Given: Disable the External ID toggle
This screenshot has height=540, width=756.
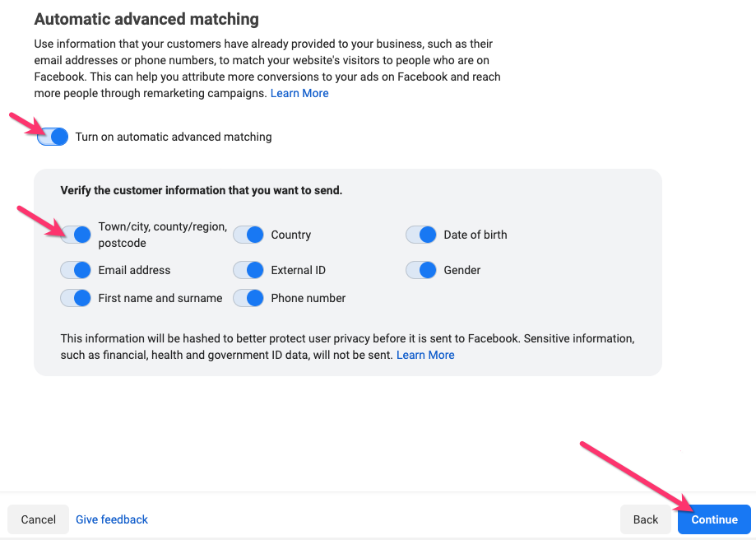Looking at the screenshot, I should point(248,270).
